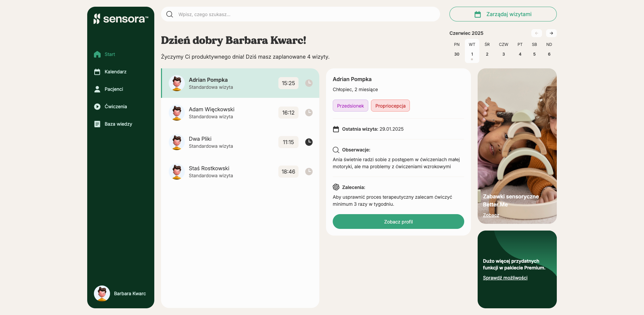Select the 15:25 time badge

point(288,83)
